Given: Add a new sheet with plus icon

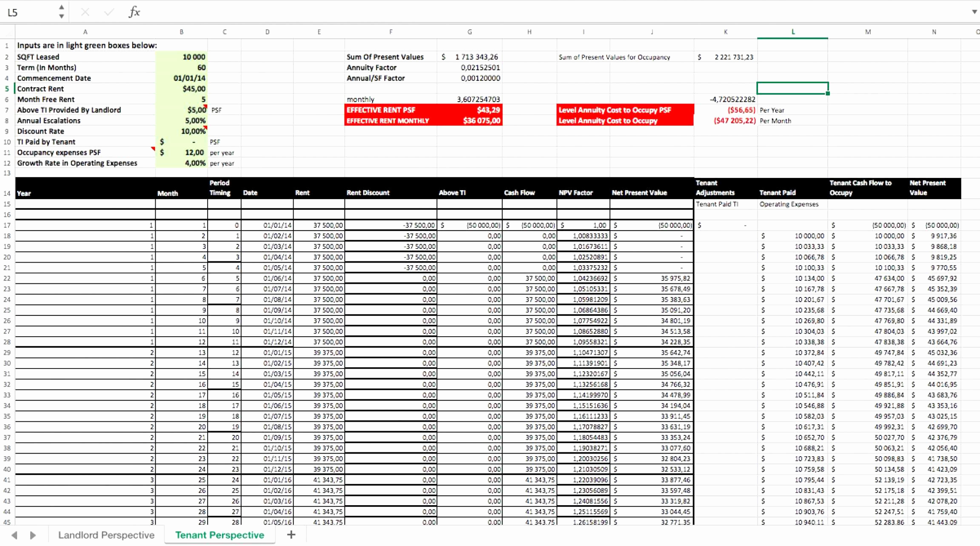Looking at the screenshot, I should point(291,535).
